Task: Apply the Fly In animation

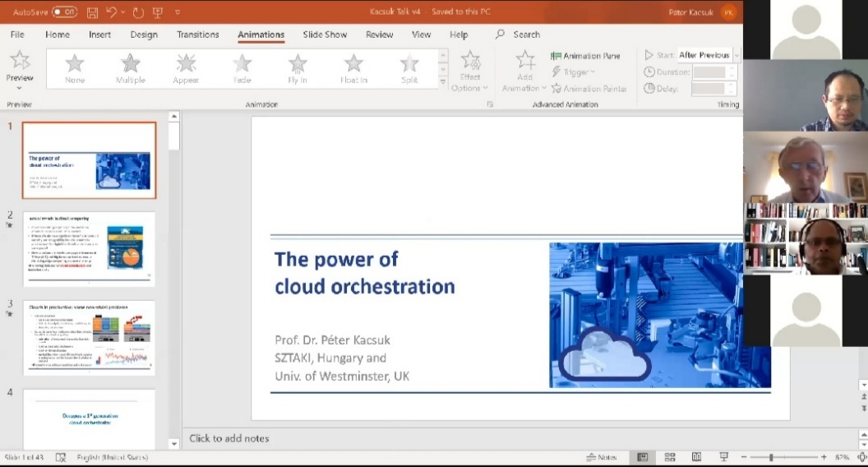Action: 298,69
